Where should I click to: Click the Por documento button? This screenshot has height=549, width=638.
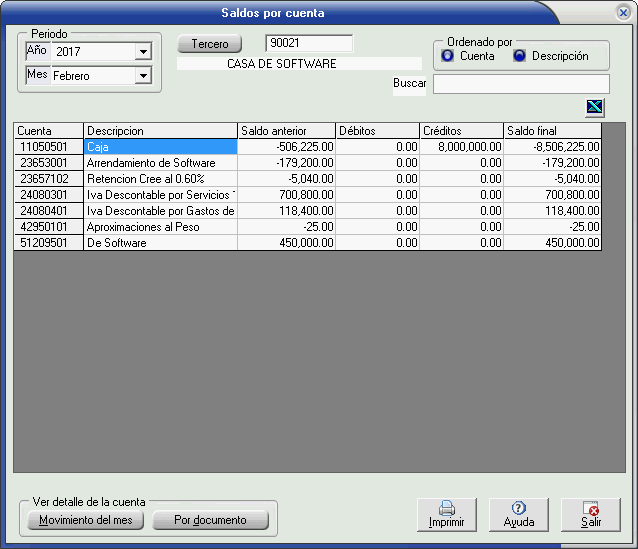point(211,520)
